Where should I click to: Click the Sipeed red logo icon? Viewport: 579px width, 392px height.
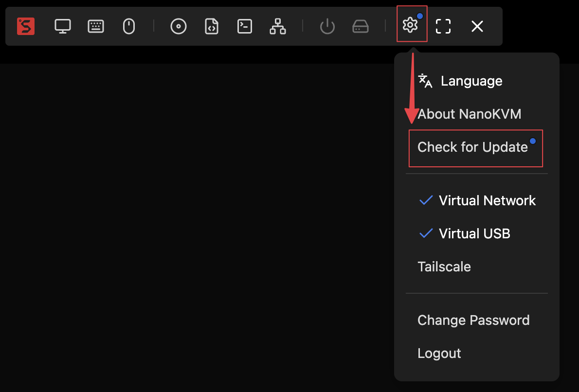tap(26, 26)
